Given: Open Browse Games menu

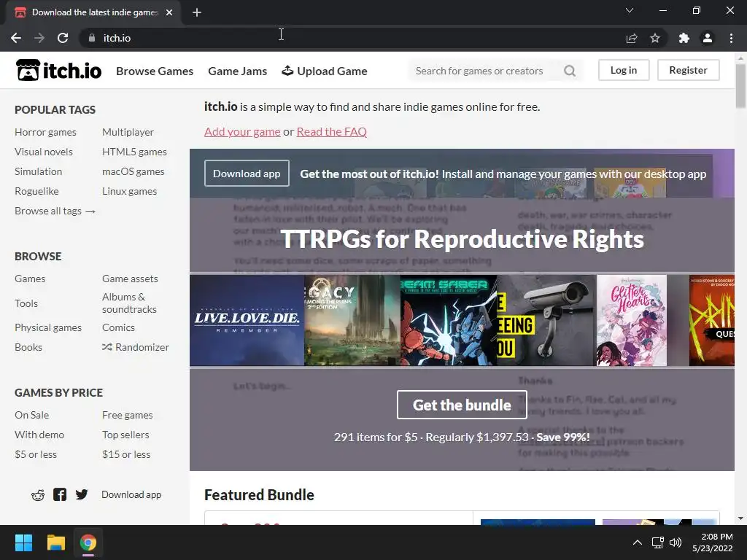Looking at the screenshot, I should (x=155, y=71).
